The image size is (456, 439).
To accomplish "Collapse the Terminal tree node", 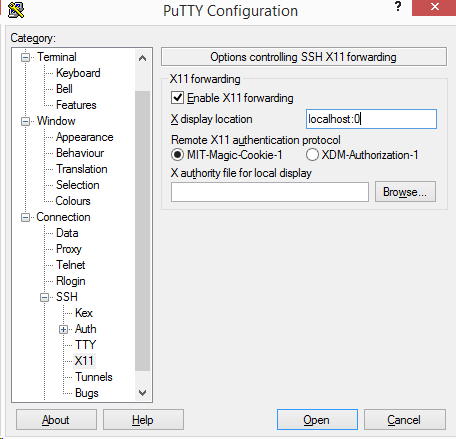I will tap(25, 58).
